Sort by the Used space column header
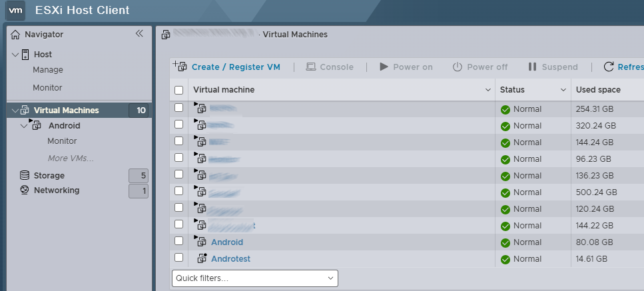Screen dimensions: 644x291 pos(598,90)
